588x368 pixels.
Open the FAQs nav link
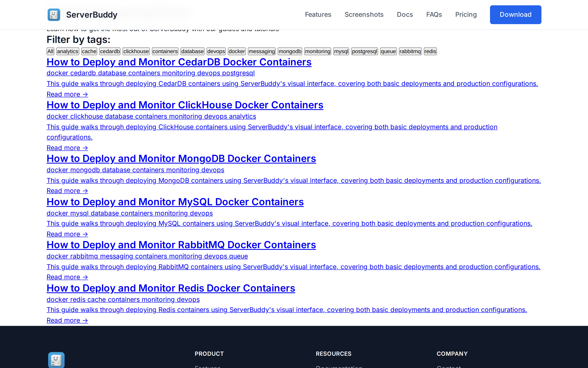coord(434,15)
